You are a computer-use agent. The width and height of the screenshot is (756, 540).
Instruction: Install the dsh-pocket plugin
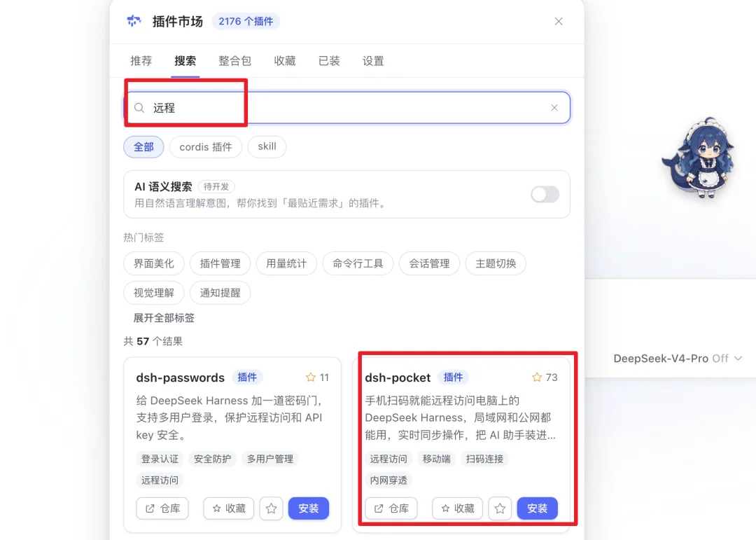pyautogui.click(x=537, y=508)
